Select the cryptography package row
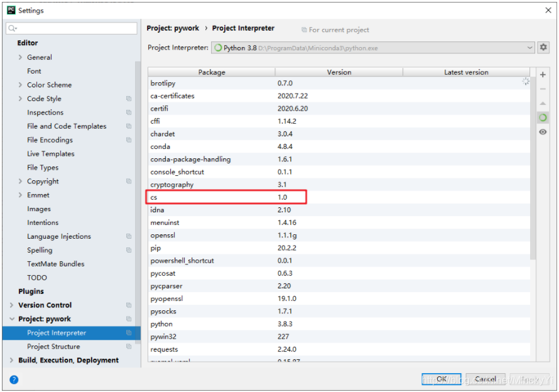 339,185
